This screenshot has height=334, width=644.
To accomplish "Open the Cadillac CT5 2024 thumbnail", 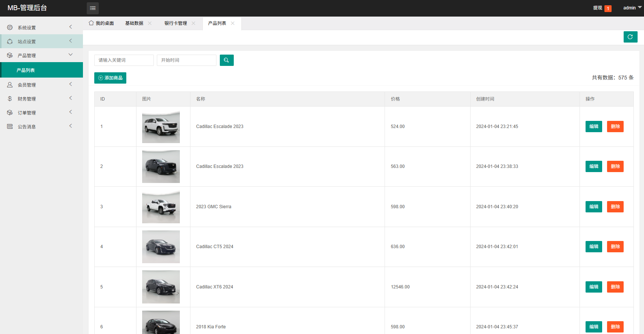I will click(x=161, y=247).
